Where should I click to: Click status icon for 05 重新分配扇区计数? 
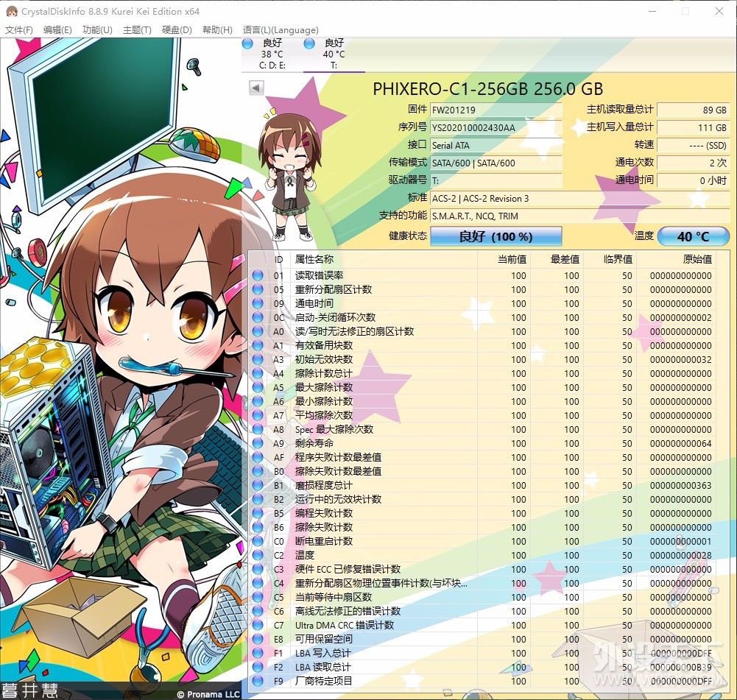coord(258,289)
